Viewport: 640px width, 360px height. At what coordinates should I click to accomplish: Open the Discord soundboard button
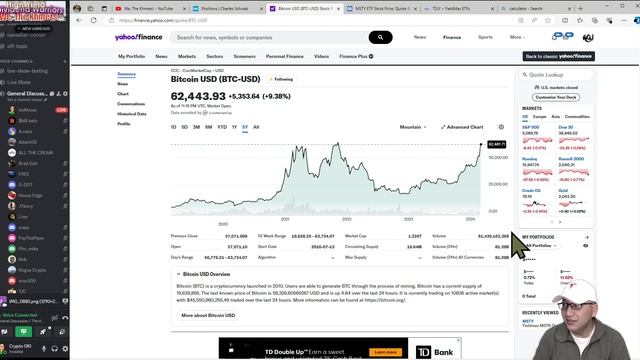point(62,332)
